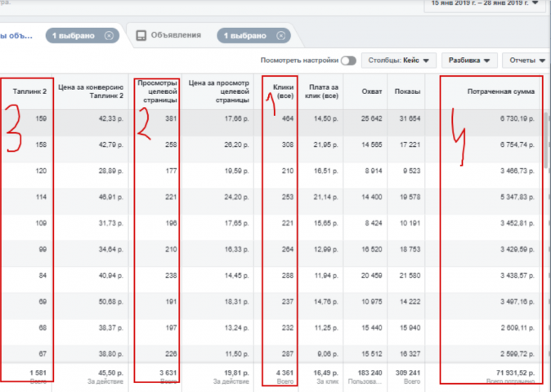Click the reach value 25 642
This screenshot has height=392, width=551.
tap(371, 119)
